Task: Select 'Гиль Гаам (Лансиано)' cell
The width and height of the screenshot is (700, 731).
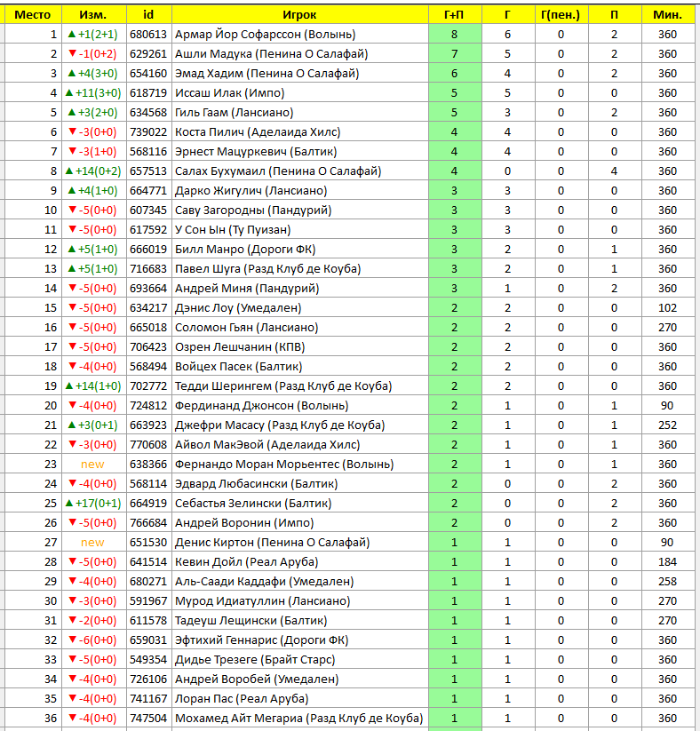Action: (300, 112)
